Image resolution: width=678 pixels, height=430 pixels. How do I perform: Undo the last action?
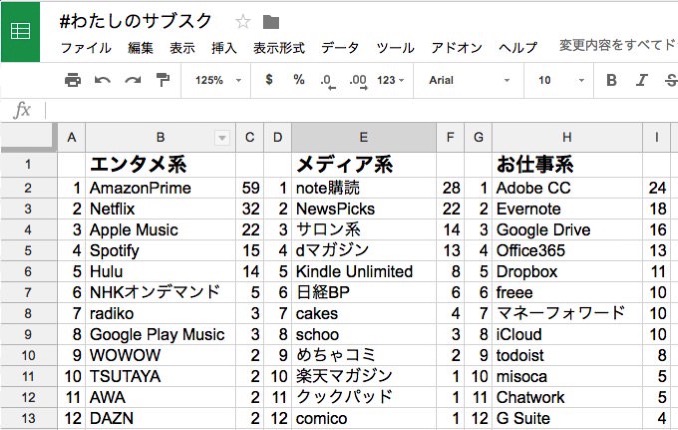pyautogui.click(x=102, y=80)
